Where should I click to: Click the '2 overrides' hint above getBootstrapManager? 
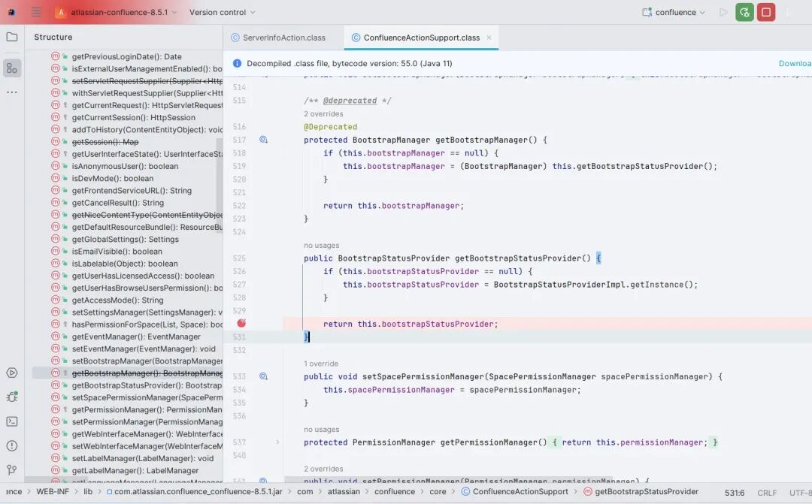[323, 114]
